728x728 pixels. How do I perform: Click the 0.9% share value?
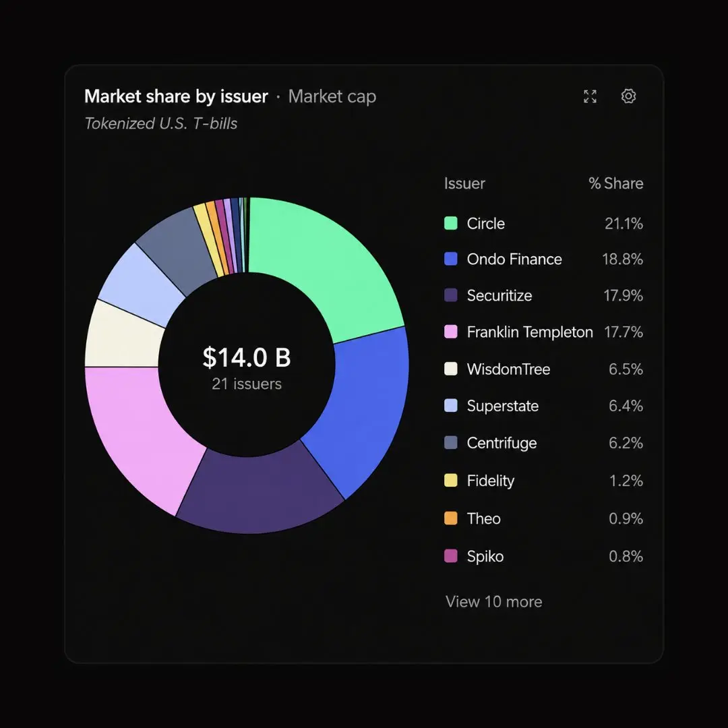pos(626,518)
